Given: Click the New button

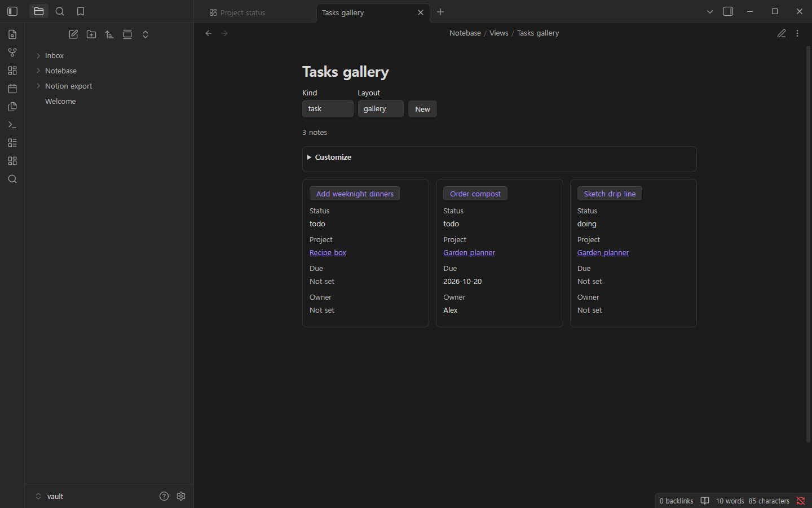Looking at the screenshot, I should [x=422, y=109].
